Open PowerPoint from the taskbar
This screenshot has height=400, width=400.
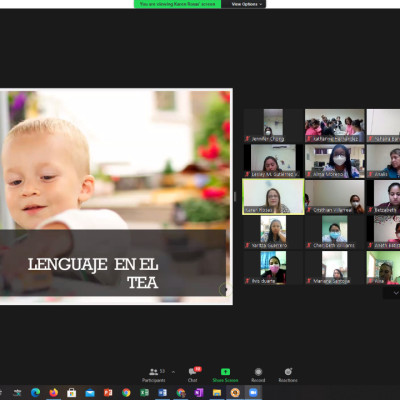[x=108, y=393]
